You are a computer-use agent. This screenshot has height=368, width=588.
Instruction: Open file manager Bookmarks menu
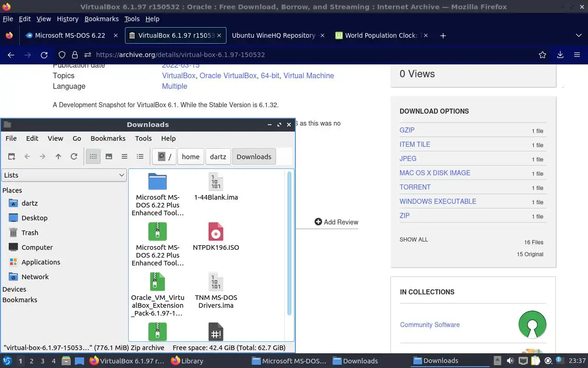click(x=108, y=138)
